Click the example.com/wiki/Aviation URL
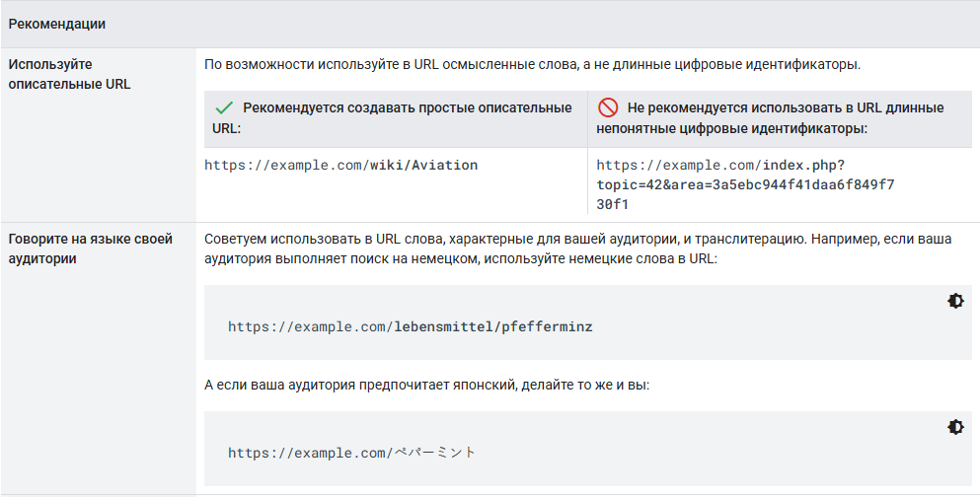This screenshot has width=980, height=497. (340, 166)
